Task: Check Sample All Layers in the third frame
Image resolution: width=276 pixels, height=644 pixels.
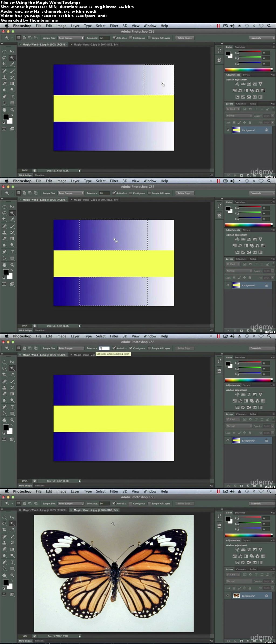Action: tap(149, 348)
